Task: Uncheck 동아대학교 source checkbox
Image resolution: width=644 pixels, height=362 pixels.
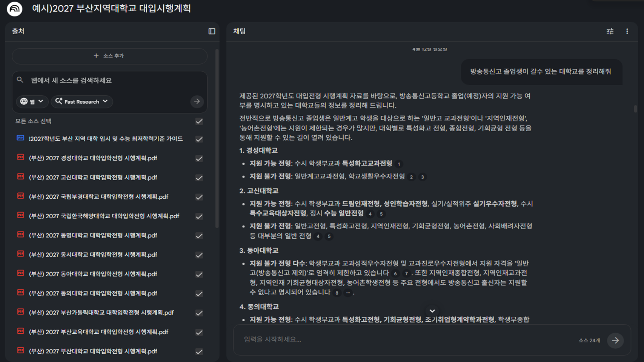Action: (199, 274)
